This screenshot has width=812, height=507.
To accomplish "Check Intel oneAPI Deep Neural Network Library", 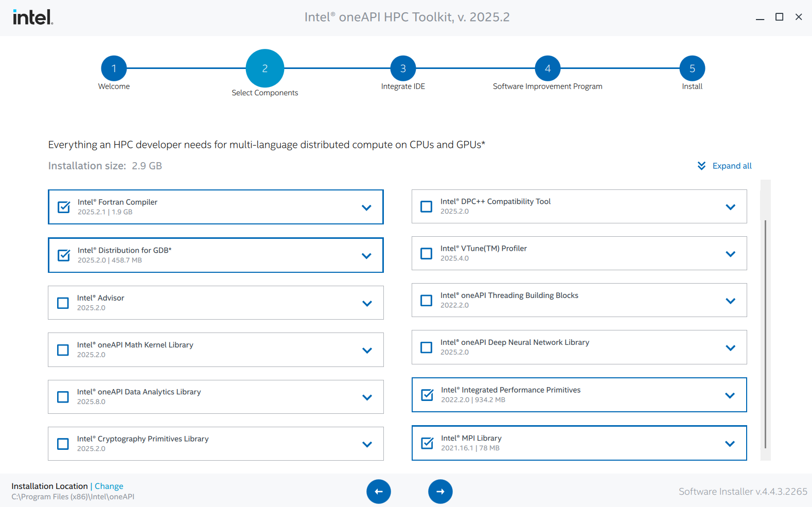I will [427, 347].
